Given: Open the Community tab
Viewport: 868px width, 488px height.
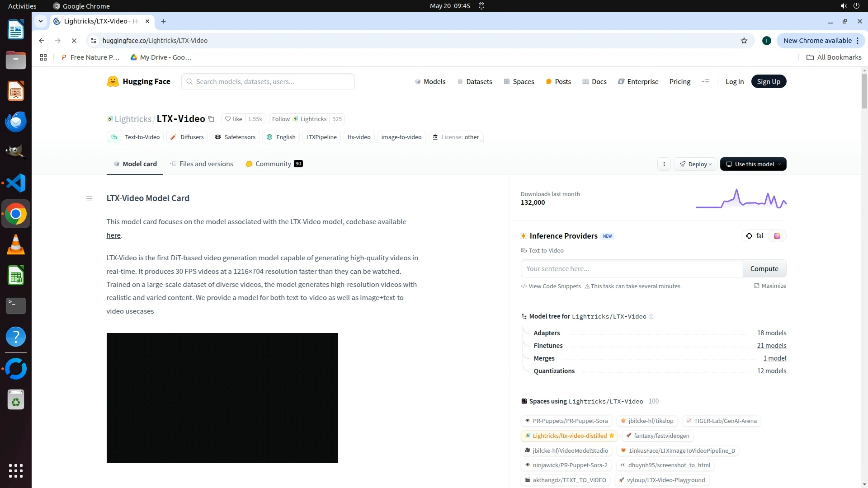Looking at the screenshot, I should (273, 164).
